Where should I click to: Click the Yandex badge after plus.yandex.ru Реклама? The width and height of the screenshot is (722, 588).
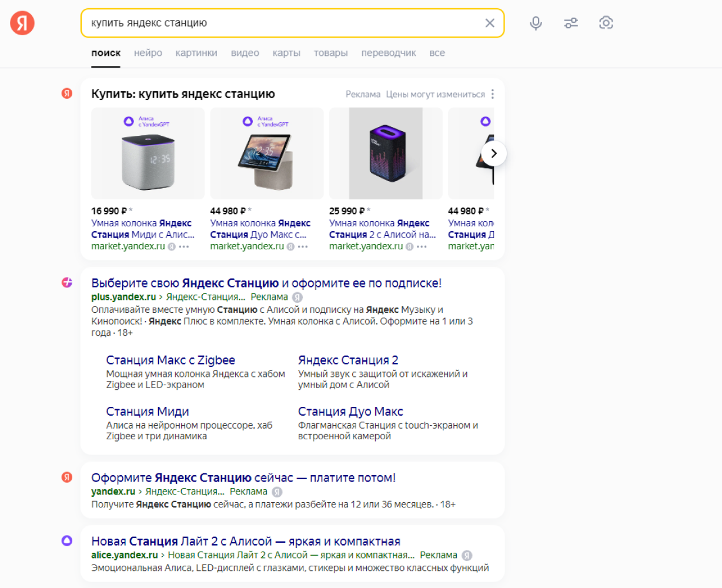(x=298, y=298)
